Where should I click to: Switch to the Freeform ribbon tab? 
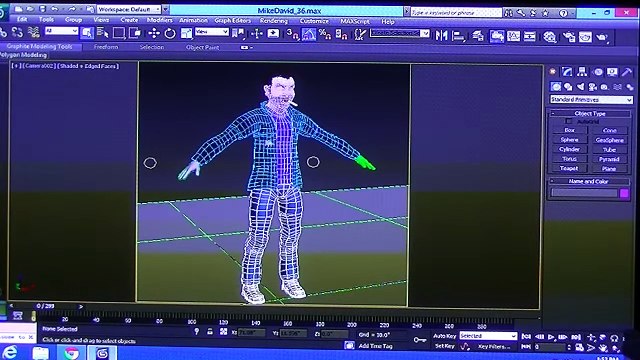coord(106,47)
